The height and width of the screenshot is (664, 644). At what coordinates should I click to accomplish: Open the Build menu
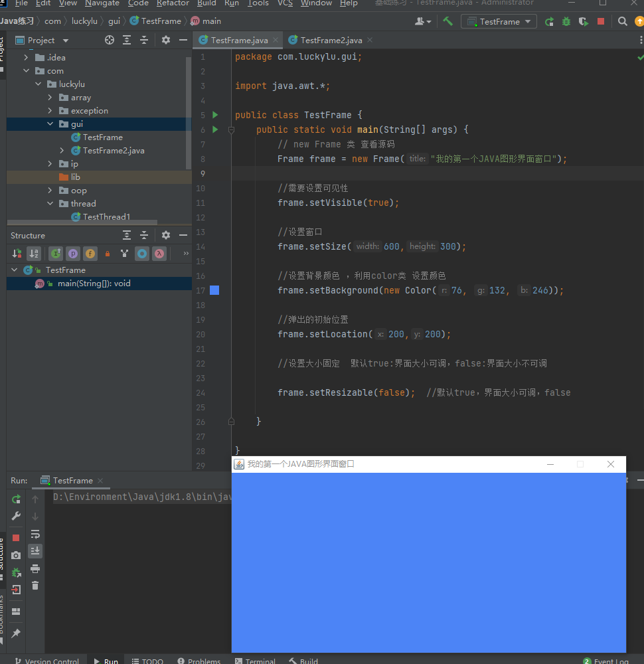click(206, 3)
